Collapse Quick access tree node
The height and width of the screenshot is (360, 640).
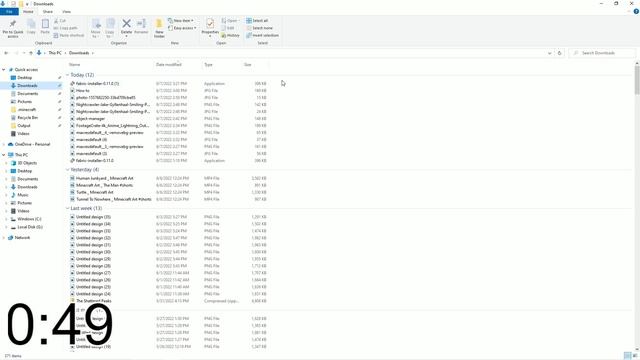tap(4, 70)
